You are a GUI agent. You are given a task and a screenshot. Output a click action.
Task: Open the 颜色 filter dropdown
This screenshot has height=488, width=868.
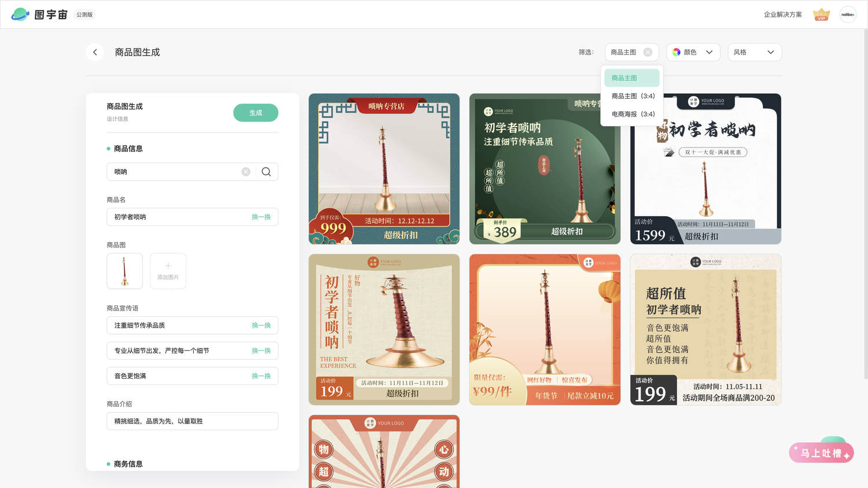(693, 52)
